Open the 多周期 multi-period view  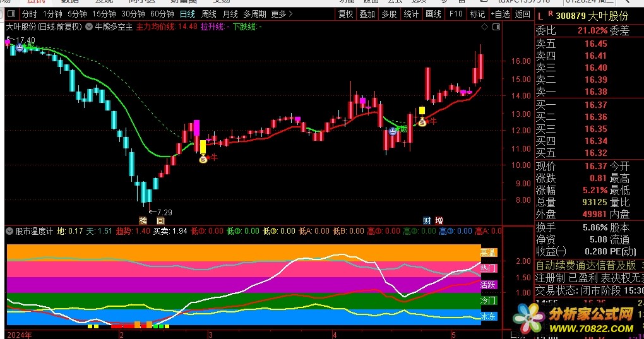(x=254, y=14)
